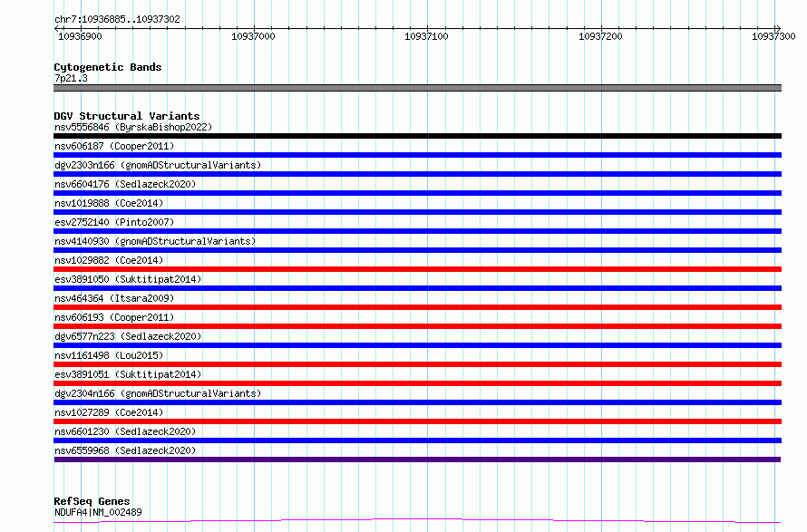The height and width of the screenshot is (532, 807).
Task: Select the black nsv5556846 variant bar
Action: 417,136
